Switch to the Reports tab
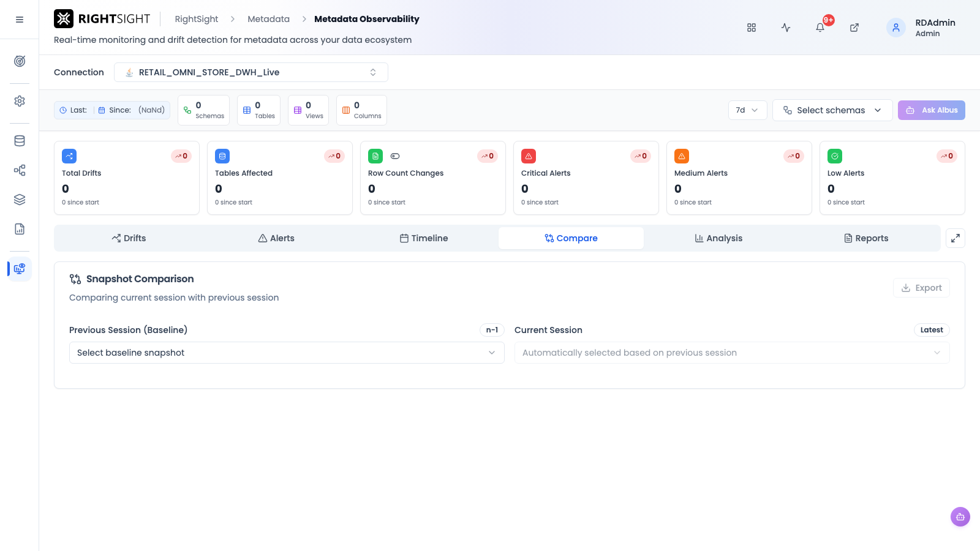This screenshot has width=980, height=551. coord(866,238)
